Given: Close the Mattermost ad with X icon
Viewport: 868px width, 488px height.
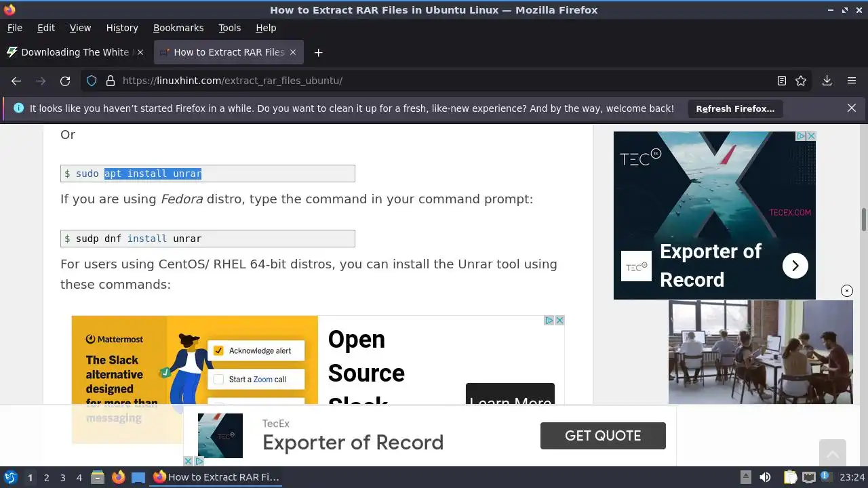Looking at the screenshot, I should [x=559, y=321].
